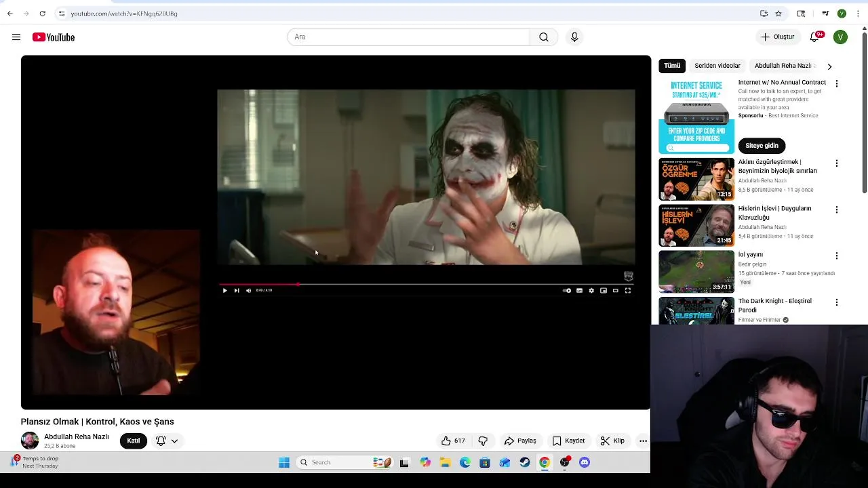Screen dimensions: 868x488
Task: Activate voice search microphone
Action: 574,37
